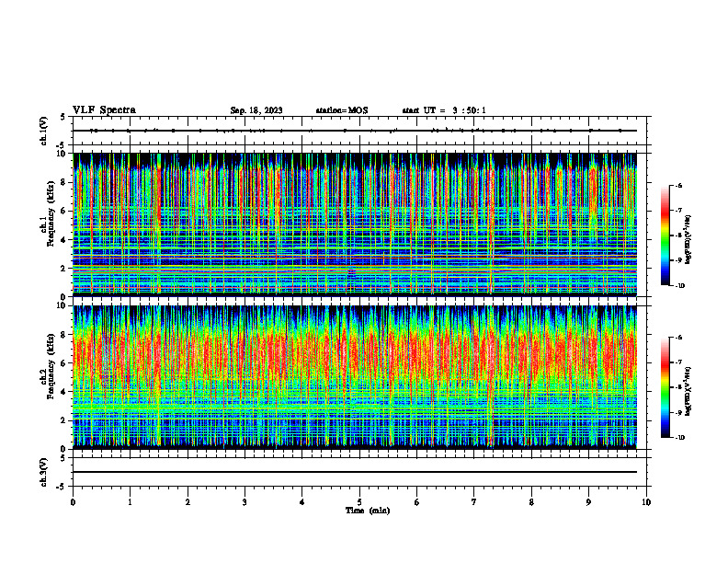Click the "5" tick on ch.1(V) axis
Screen dimensions: 728x563
[x=63, y=117]
